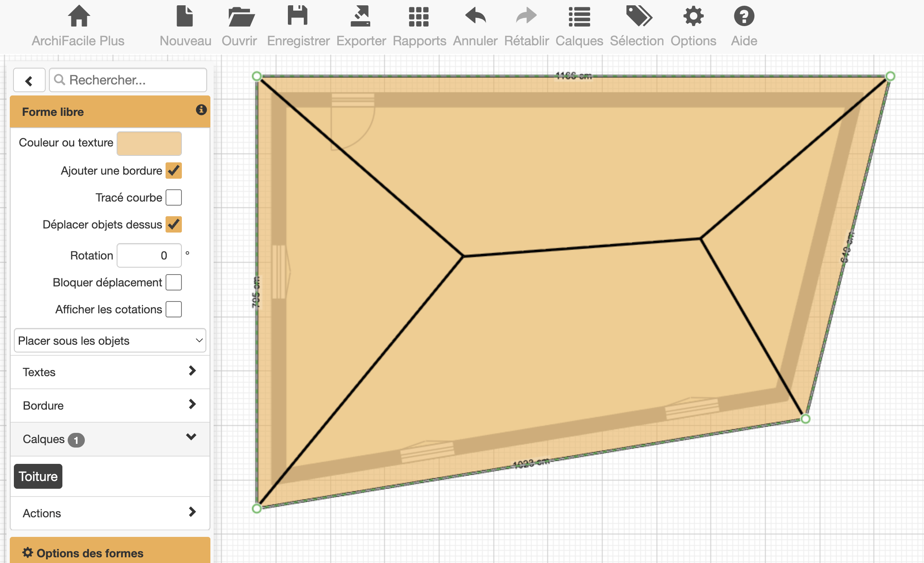Collapse the Calques section

(x=110, y=439)
